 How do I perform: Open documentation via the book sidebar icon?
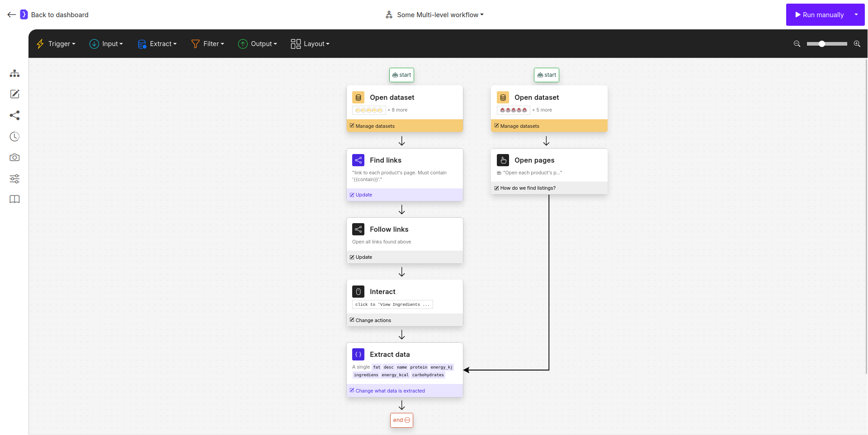pyautogui.click(x=14, y=199)
